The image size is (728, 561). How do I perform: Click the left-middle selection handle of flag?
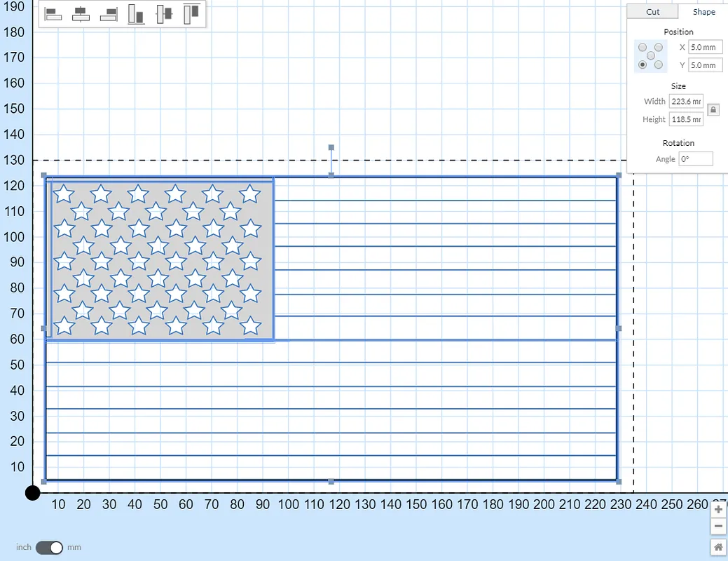tap(44, 328)
